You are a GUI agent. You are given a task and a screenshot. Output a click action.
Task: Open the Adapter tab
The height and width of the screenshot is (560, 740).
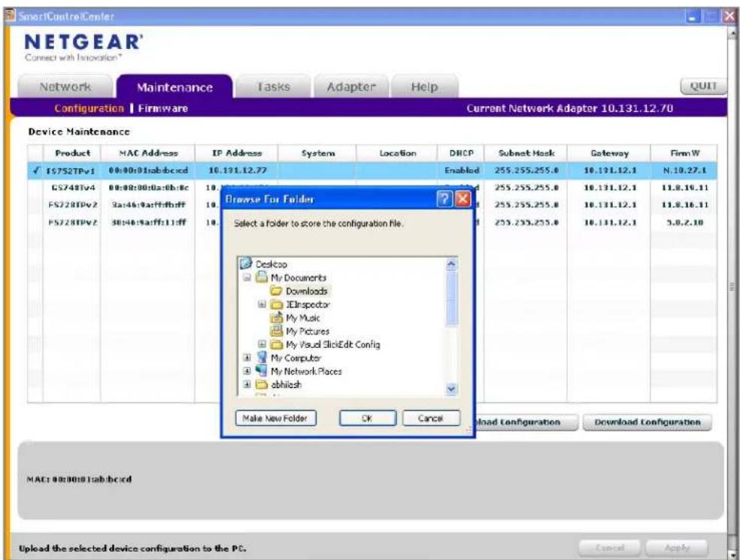tap(351, 86)
